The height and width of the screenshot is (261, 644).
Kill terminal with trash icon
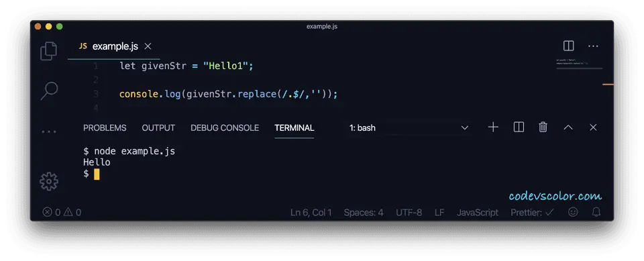point(543,127)
